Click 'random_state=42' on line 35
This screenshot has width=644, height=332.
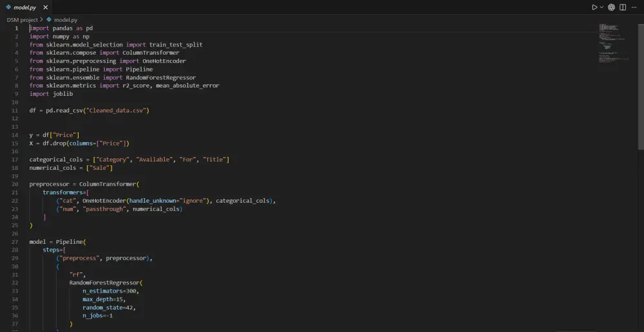pyautogui.click(x=108, y=308)
